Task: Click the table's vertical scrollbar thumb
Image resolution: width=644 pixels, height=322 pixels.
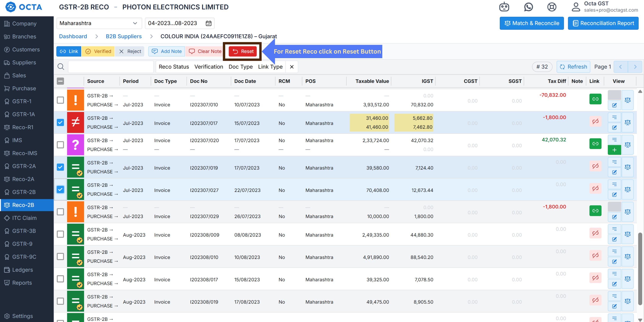Action: coord(640,269)
